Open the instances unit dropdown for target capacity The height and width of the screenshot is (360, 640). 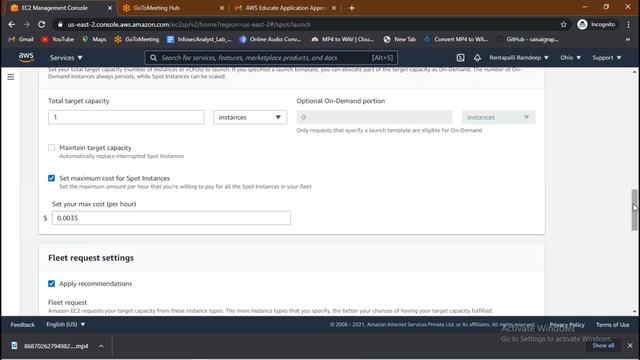point(250,117)
